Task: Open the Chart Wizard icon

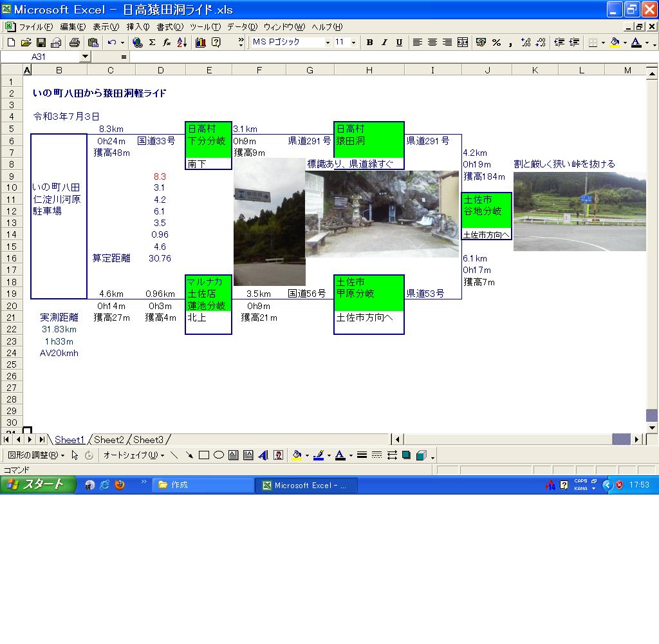Action: click(200, 43)
